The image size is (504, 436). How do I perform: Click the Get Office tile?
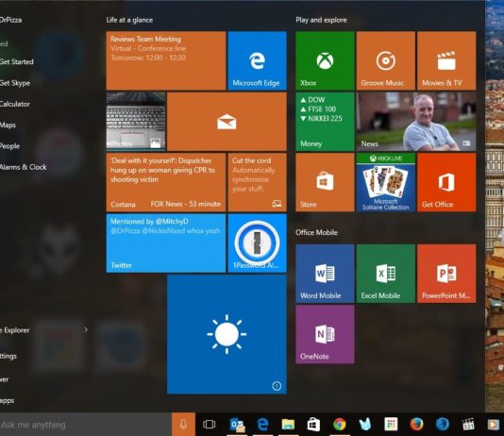(x=446, y=182)
